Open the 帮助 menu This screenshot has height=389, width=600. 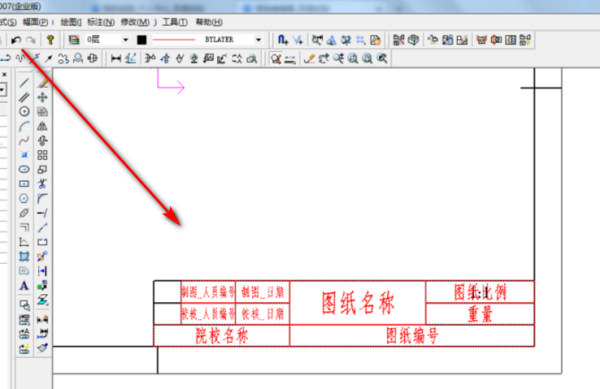[x=209, y=22]
